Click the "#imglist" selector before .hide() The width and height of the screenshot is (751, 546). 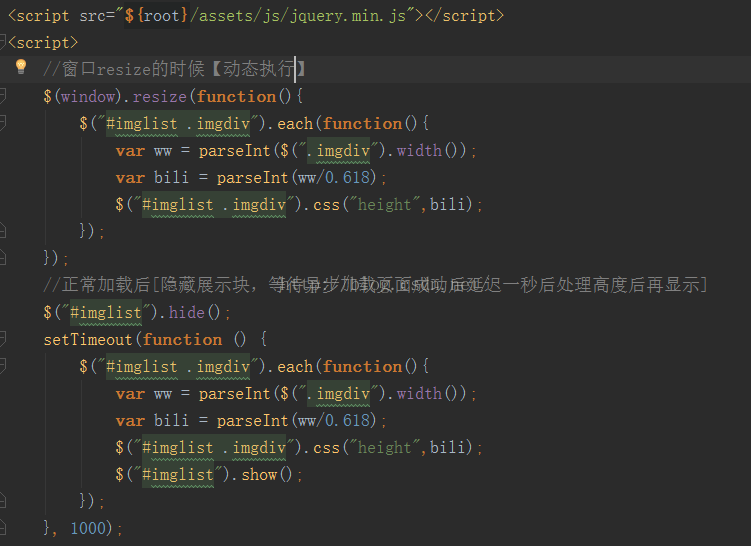pos(106,312)
